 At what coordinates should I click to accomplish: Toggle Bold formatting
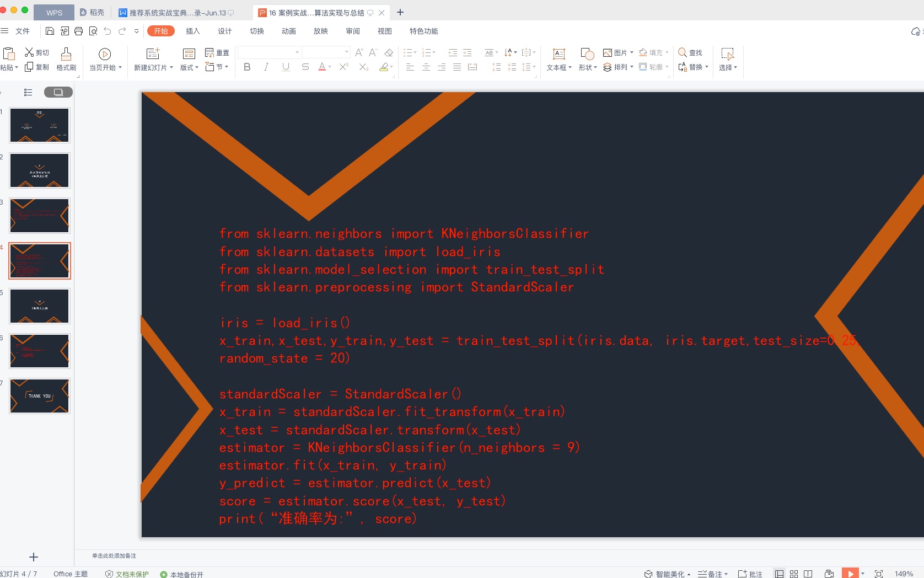247,67
